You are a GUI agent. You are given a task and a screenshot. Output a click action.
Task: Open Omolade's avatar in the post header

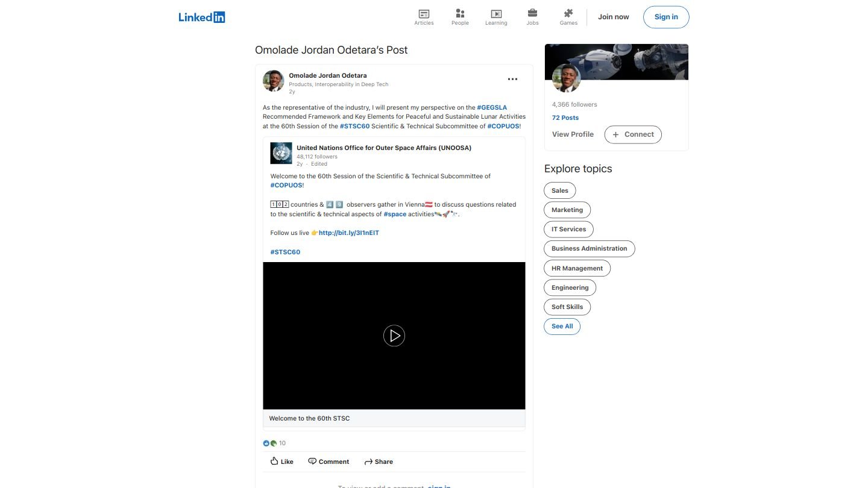[274, 81]
